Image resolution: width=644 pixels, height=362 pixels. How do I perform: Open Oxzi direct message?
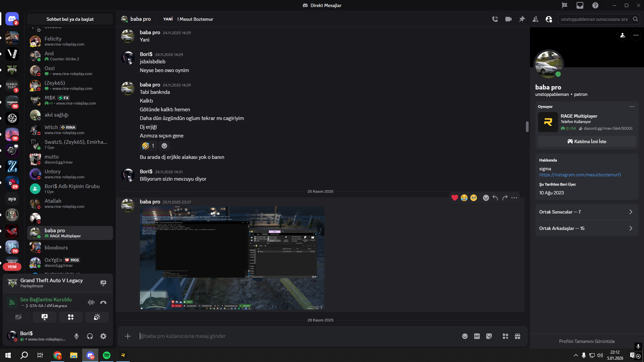70,71
